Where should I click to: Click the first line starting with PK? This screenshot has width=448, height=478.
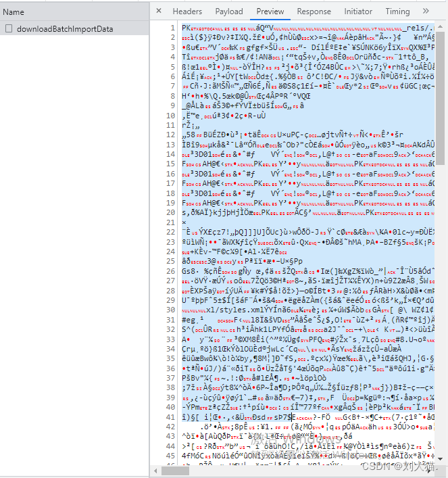coord(308,28)
